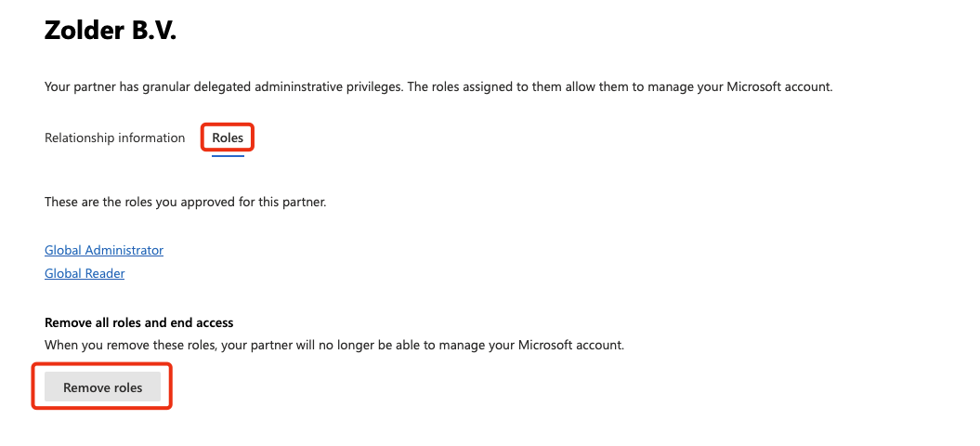Click the granular delegated privileges description text
Screen dimensions: 980x446
[438, 86]
